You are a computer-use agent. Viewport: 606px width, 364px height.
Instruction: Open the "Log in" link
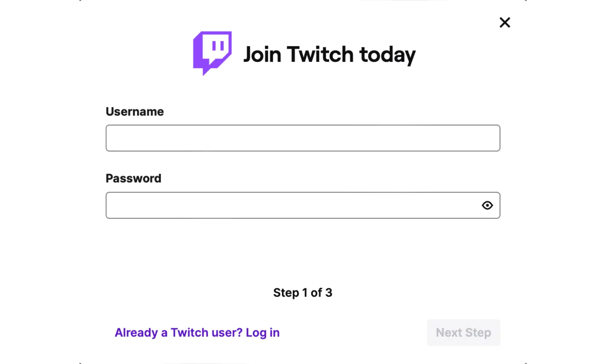pyautogui.click(x=262, y=332)
